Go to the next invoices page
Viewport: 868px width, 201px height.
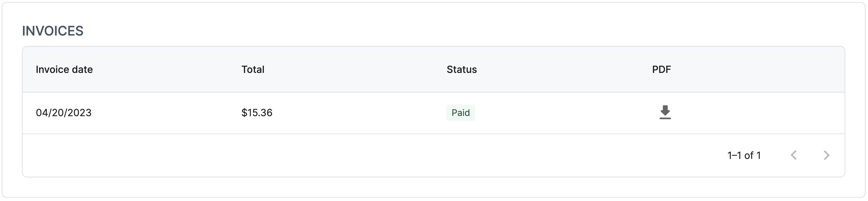pyautogui.click(x=826, y=155)
